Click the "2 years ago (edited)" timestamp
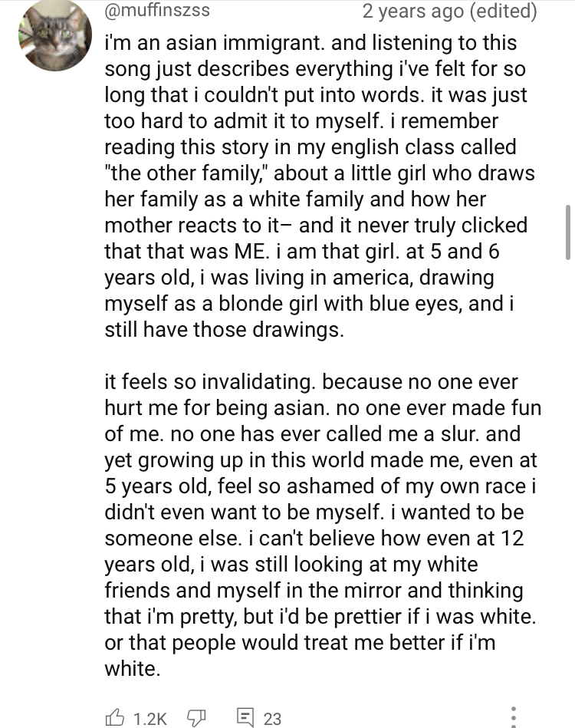575x728 pixels. (449, 11)
